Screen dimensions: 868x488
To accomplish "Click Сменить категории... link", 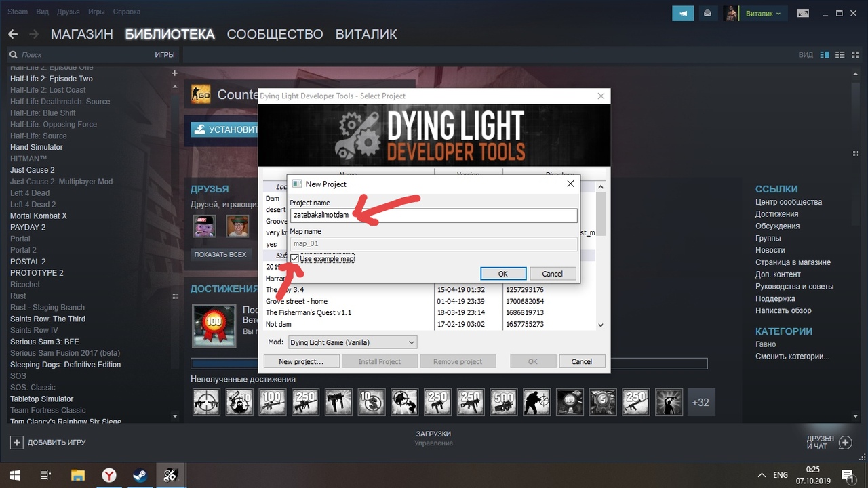I will pos(792,357).
